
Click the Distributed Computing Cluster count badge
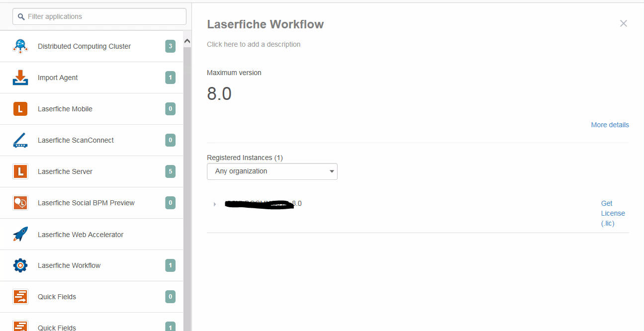(x=171, y=47)
